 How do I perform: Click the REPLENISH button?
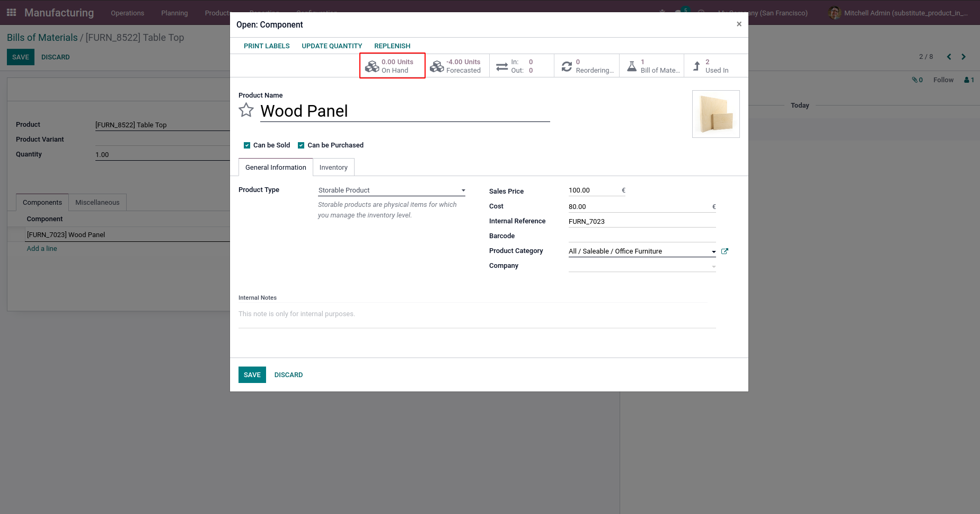point(392,46)
